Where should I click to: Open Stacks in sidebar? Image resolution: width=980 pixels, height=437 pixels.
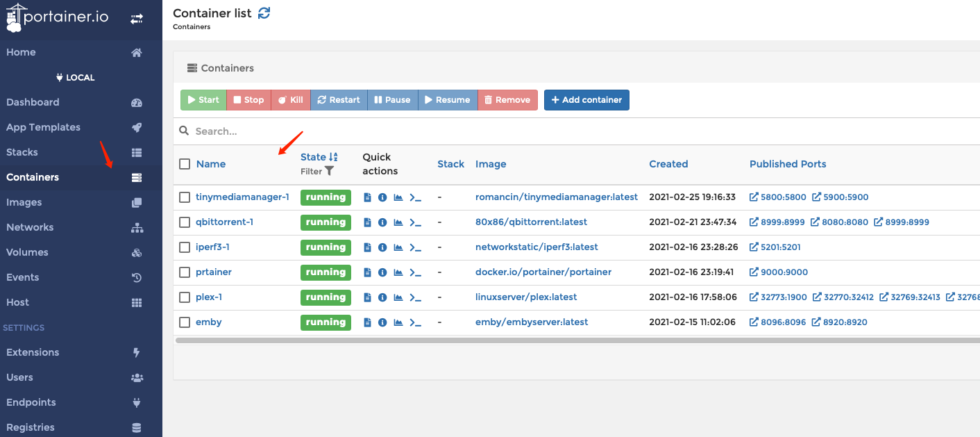(x=81, y=152)
